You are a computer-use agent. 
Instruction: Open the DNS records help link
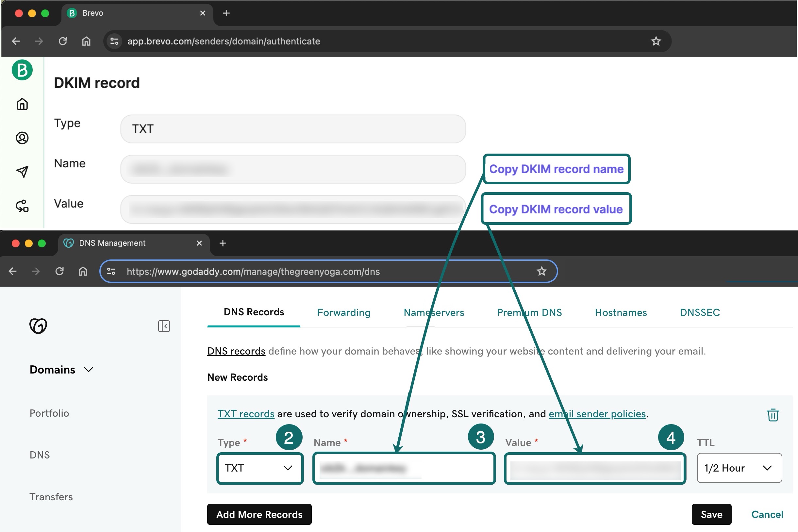pos(236,351)
